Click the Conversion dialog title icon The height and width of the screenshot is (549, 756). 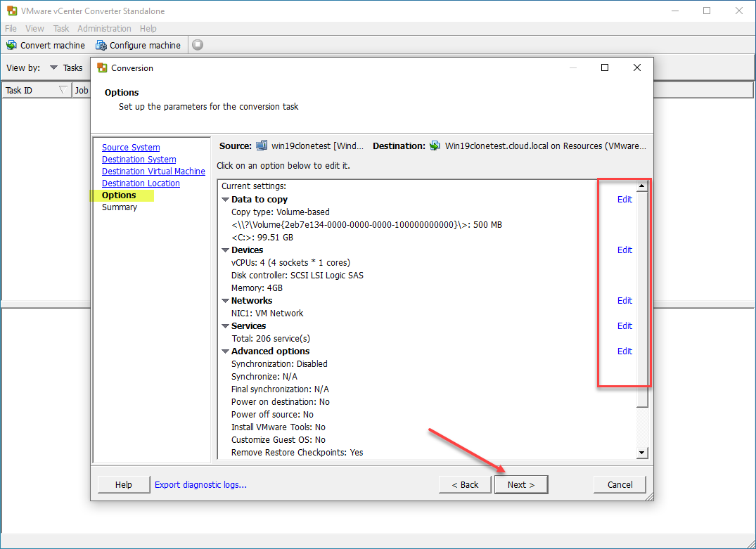(x=102, y=68)
